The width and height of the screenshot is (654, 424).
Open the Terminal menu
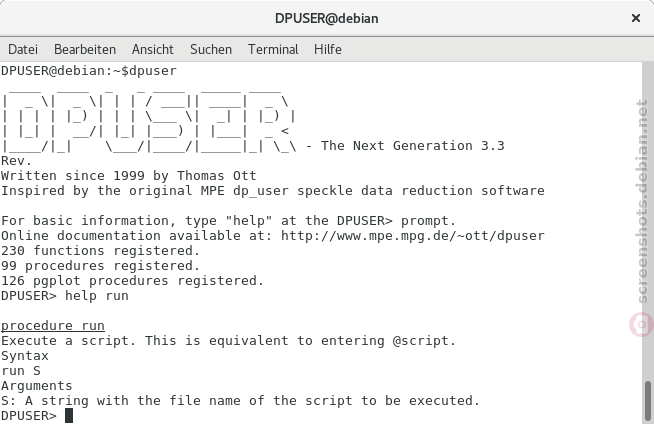[273, 49]
